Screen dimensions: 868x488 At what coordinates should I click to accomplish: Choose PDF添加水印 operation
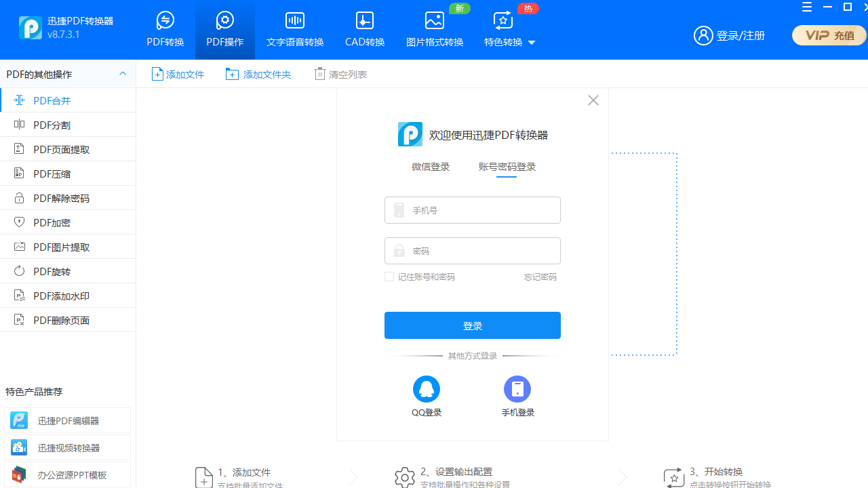[x=68, y=296]
